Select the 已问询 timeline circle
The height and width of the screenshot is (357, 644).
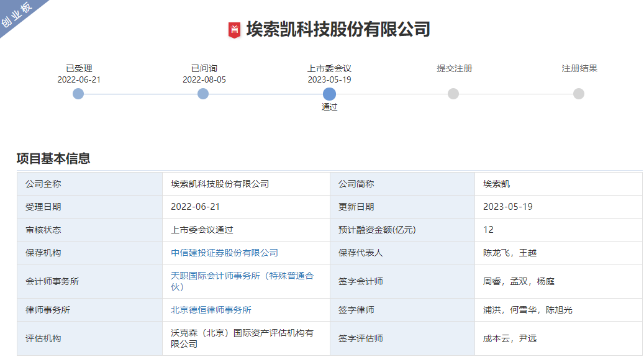tap(203, 94)
